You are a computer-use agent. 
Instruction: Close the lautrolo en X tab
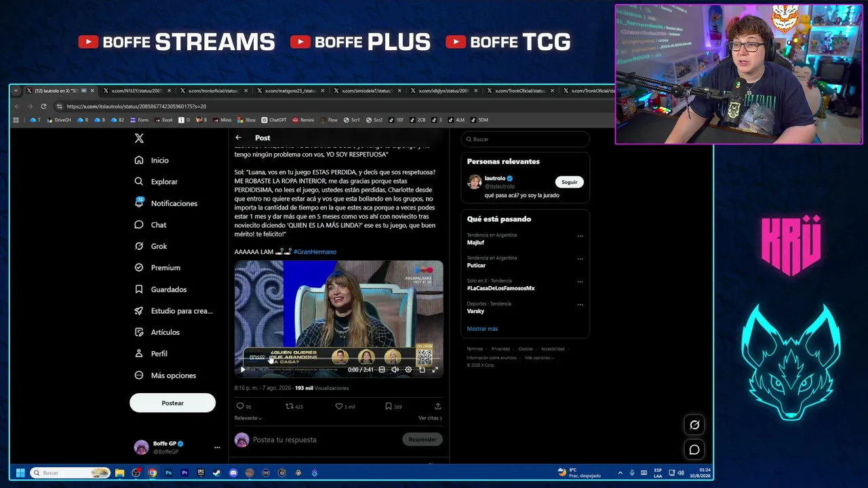click(92, 91)
